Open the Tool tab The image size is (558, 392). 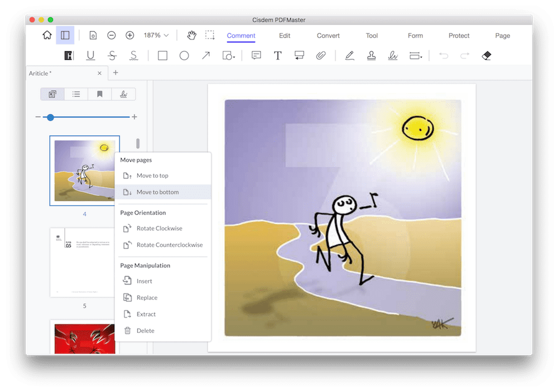coord(372,36)
